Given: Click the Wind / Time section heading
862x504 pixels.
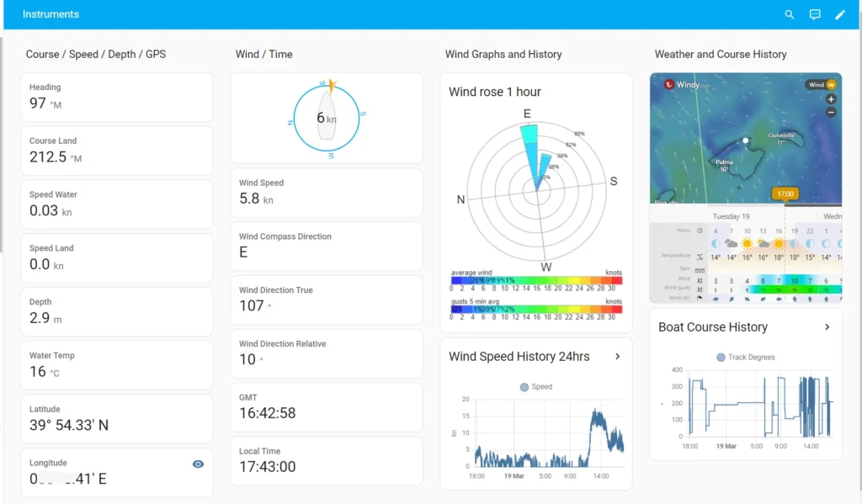Looking at the screenshot, I should (263, 55).
